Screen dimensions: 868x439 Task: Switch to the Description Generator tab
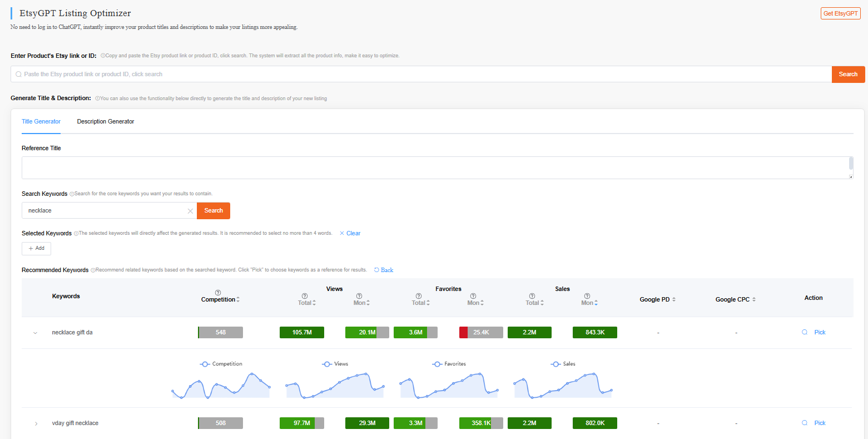pos(105,121)
